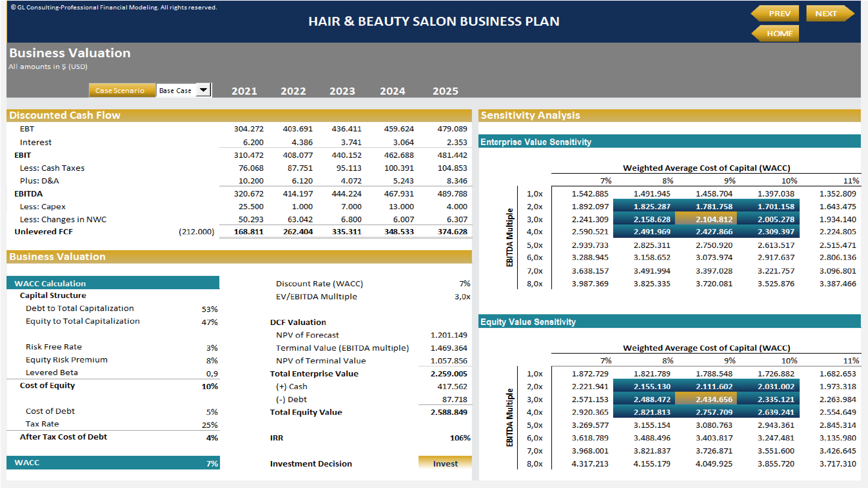
Task: Select EBIT 2023 value 440.152
Action: click(346, 155)
